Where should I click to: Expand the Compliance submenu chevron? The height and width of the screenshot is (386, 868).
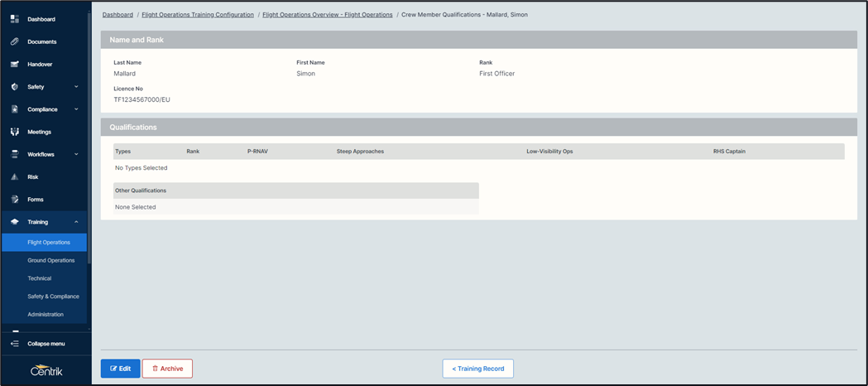point(76,109)
